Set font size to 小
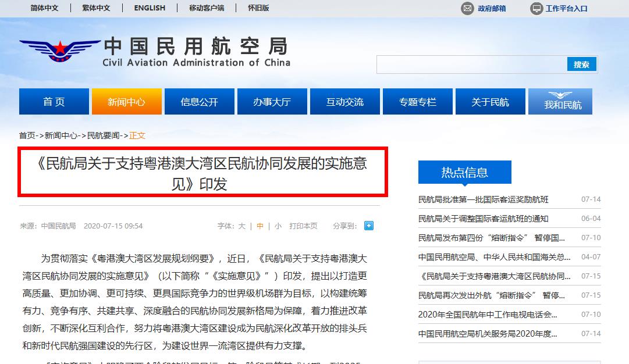The height and width of the screenshot is (364, 629). tap(278, 226)
